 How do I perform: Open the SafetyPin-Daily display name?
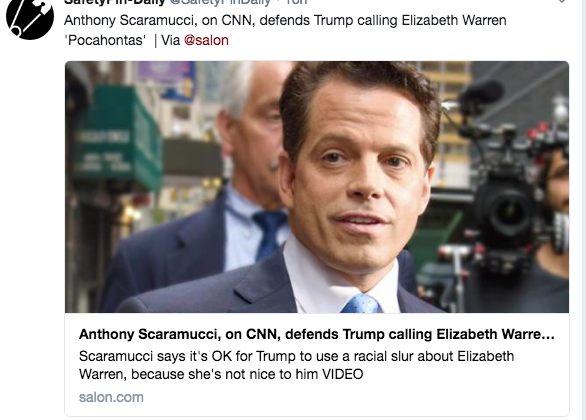pos(114,2)
